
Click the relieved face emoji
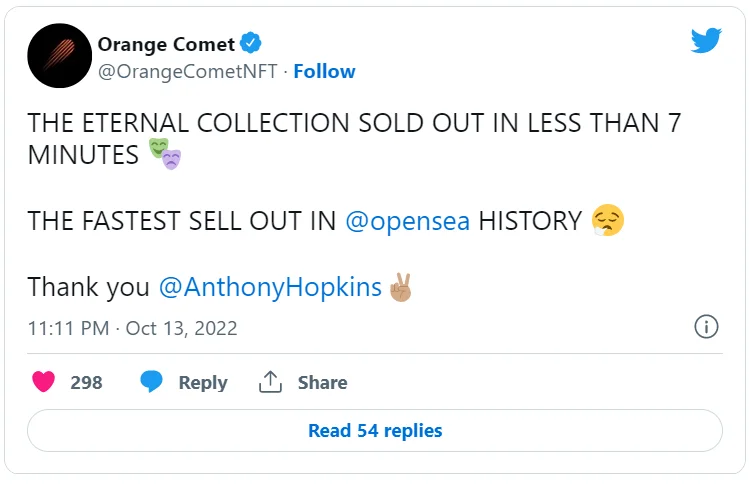tap(607, 220)
